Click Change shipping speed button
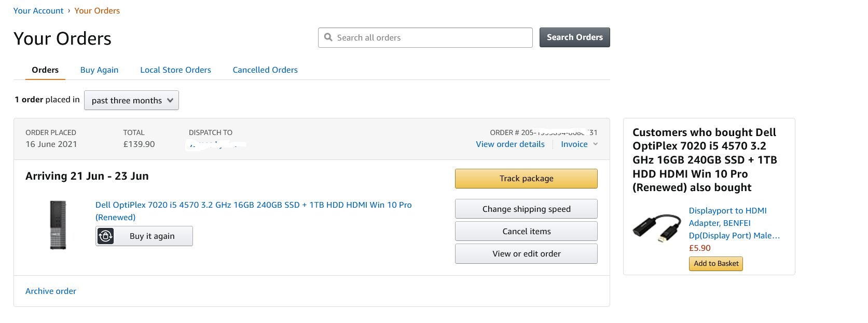Viewport: 868px width, 323px height. (526, 209)
